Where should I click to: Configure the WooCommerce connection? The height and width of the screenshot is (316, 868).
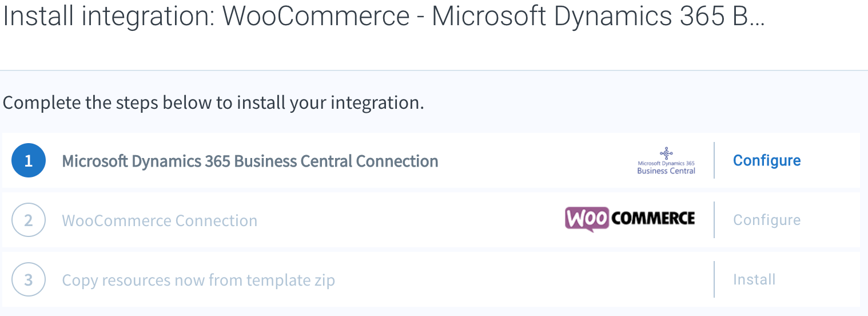point(767,220)
